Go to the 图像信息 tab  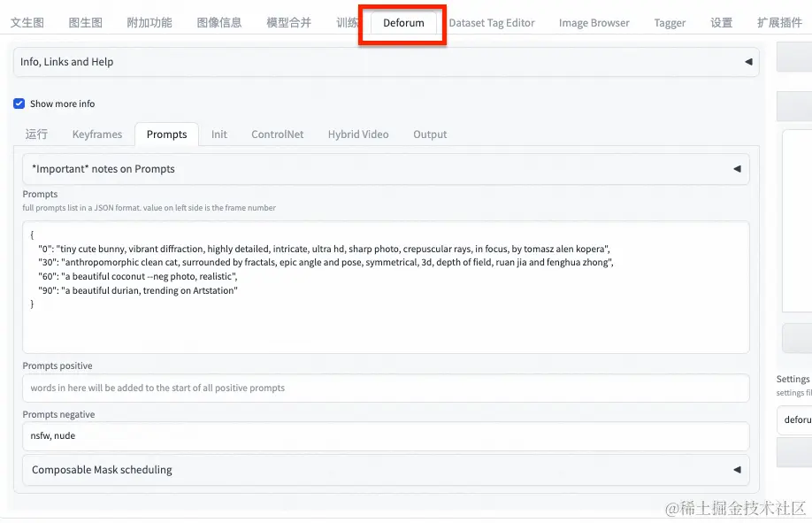click(x=219, y=23)
